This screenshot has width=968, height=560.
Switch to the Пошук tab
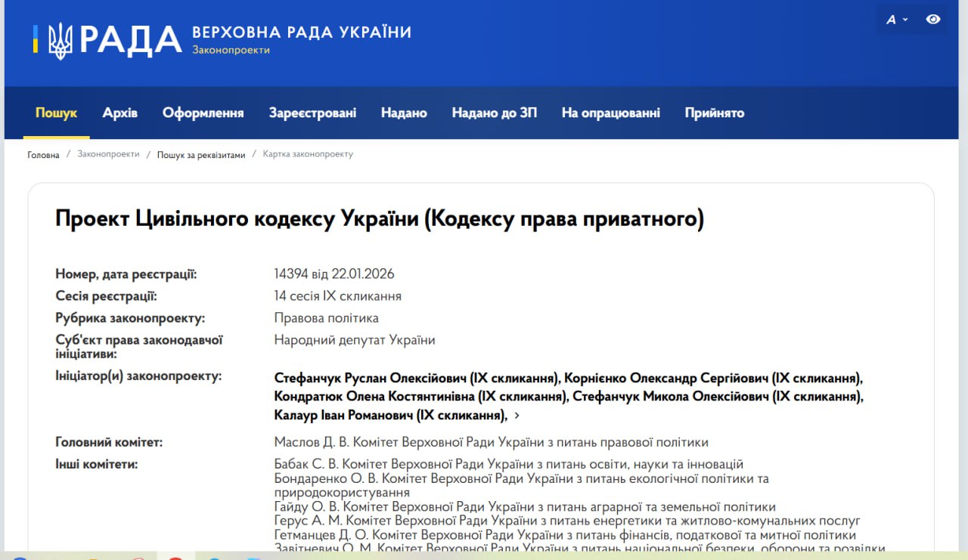pyautogui.click(x=56, y=113)
